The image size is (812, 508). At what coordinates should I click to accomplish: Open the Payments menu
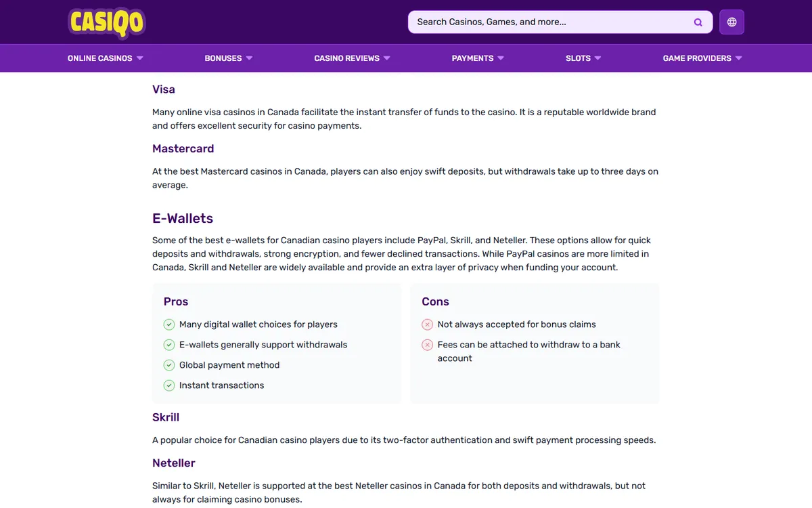tap(478, 58)
